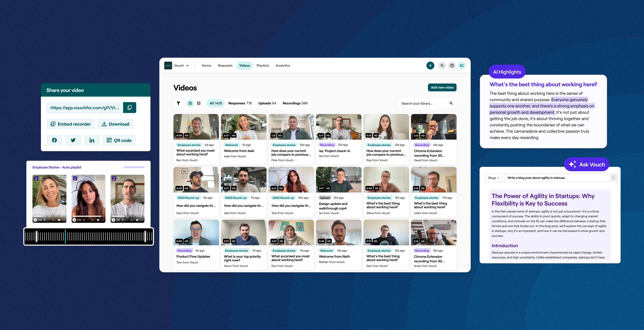Screen dimensions: 644x330
Task: Click the copy link icon
Action: pyautogui.click(x=130, y=108)
